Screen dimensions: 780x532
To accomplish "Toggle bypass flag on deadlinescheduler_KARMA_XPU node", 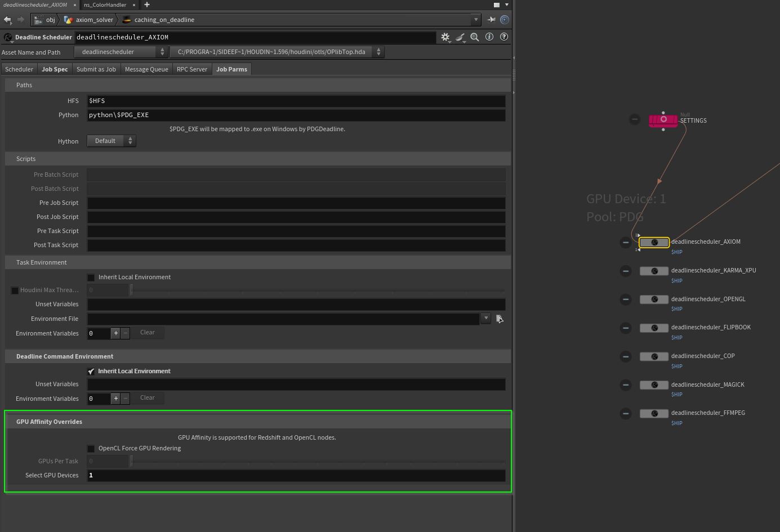I will coord(626,271).
